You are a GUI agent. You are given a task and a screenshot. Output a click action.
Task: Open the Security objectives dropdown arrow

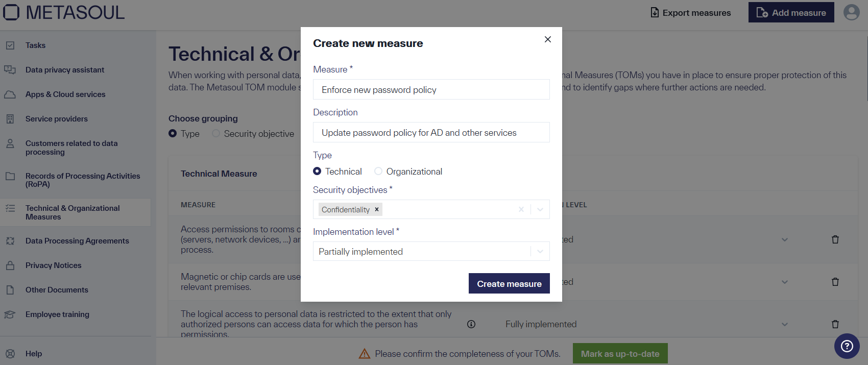pyautogui.click(x=540, y=209)
